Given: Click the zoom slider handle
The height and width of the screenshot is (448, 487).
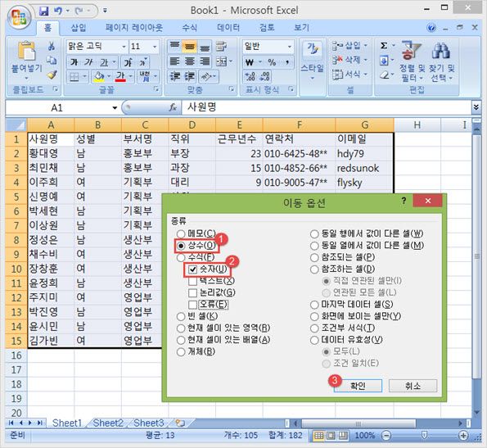Looking at the screenshot, I should coord(424,436).
